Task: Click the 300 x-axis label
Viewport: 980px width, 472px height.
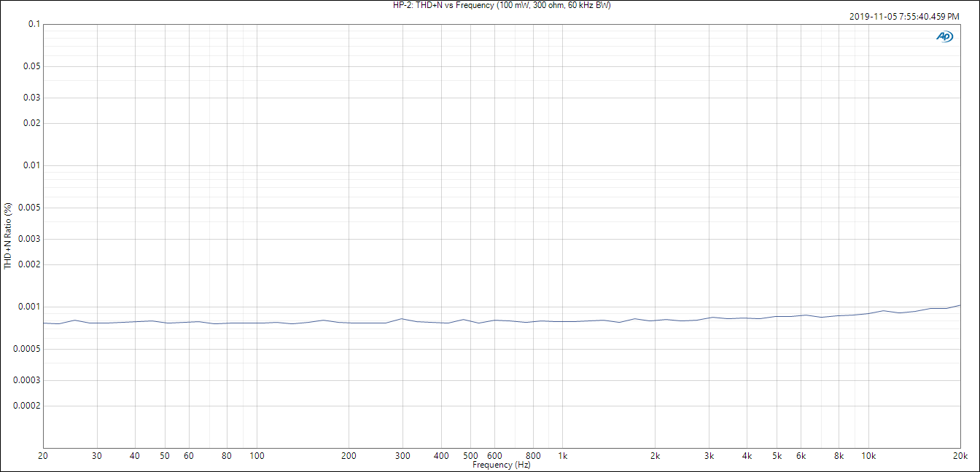Action: [x=402, y=456]
